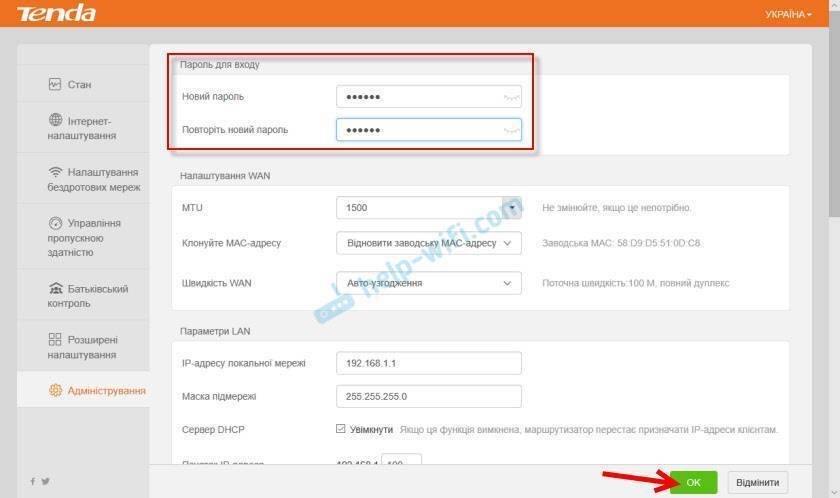Viewport: 840px width, 498px height.
Task: Toggle the Сервер DHCP Увімкнути checkbox
Action: coord(341,428)
